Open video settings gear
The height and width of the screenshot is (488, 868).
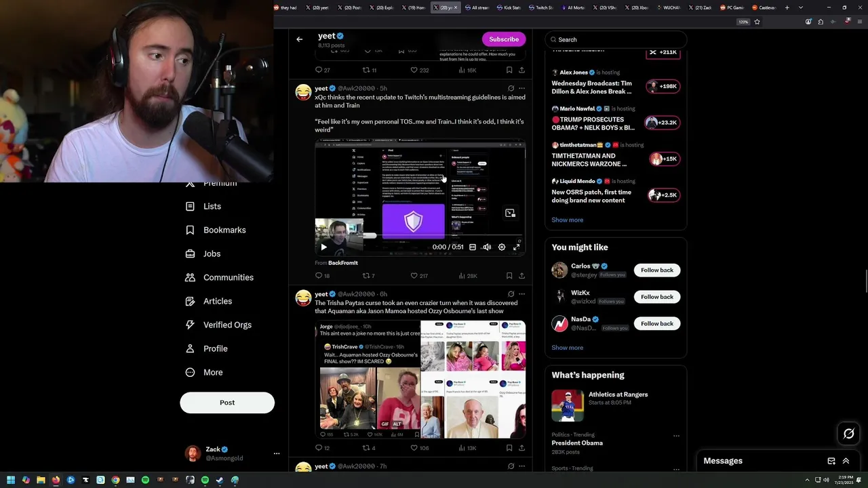502,247
